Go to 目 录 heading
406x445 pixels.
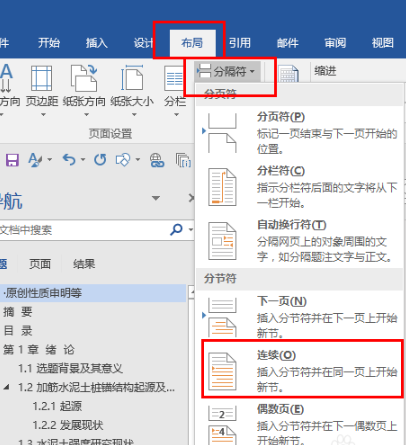click(17, 331)
